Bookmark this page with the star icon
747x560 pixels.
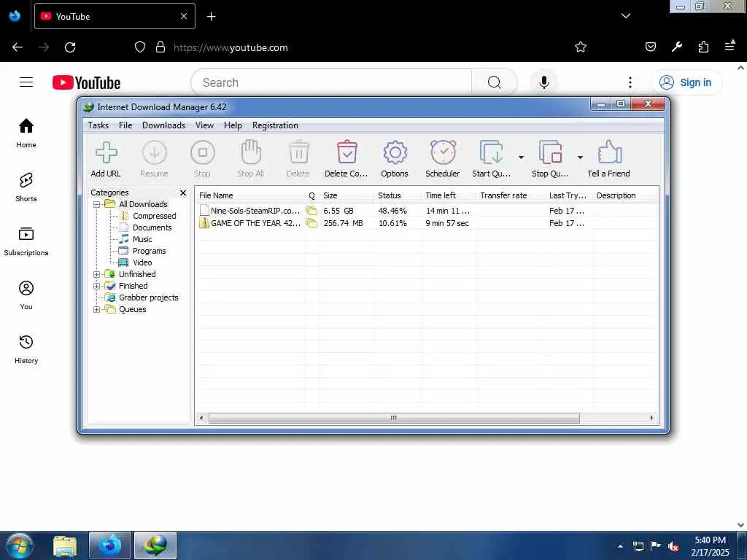[580, 47]
